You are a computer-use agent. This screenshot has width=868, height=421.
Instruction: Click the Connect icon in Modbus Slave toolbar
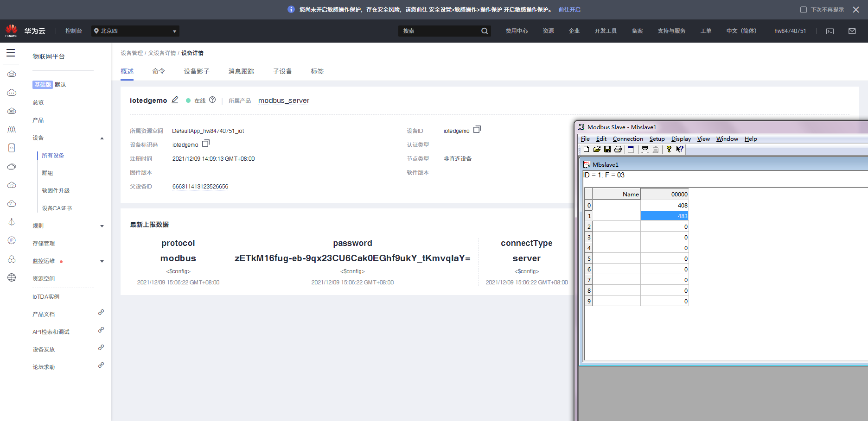pos(645,149)
